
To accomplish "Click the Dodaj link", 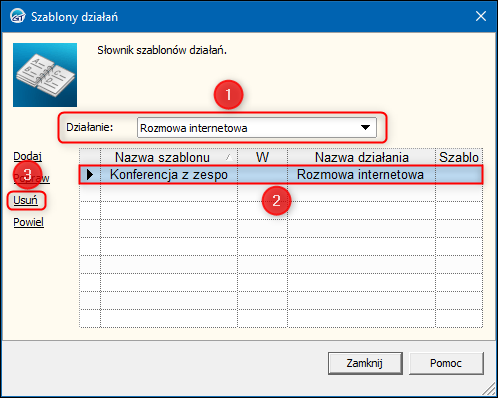I will click(27, 156).
